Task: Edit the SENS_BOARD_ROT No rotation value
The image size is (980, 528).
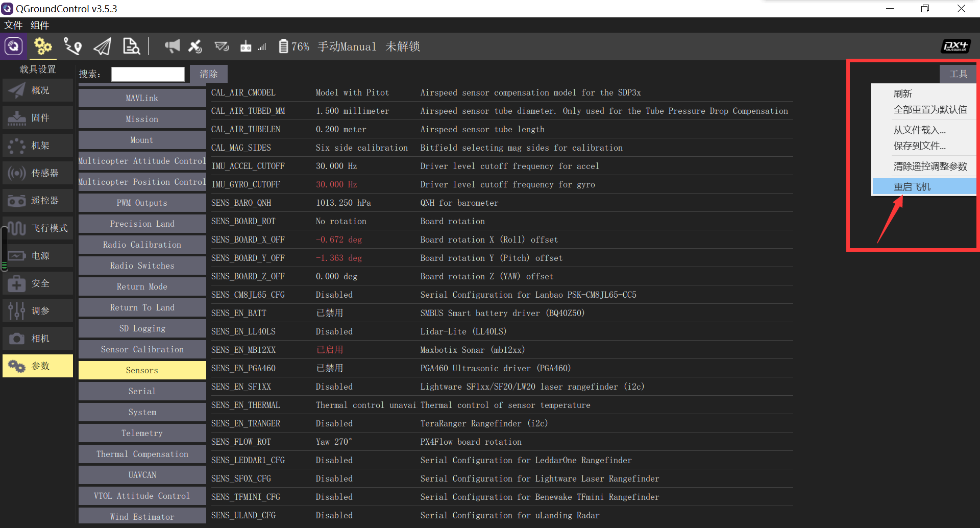Action: pos(341,221)
